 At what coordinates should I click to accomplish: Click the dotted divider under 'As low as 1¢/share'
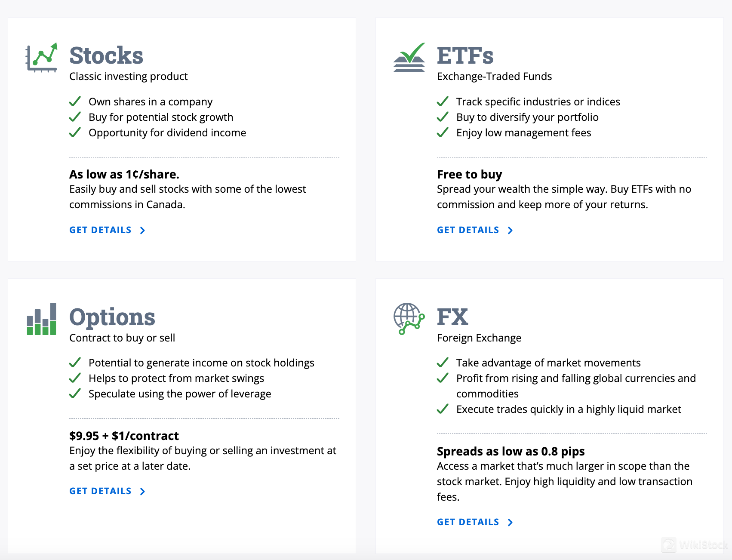coord(204,157)
